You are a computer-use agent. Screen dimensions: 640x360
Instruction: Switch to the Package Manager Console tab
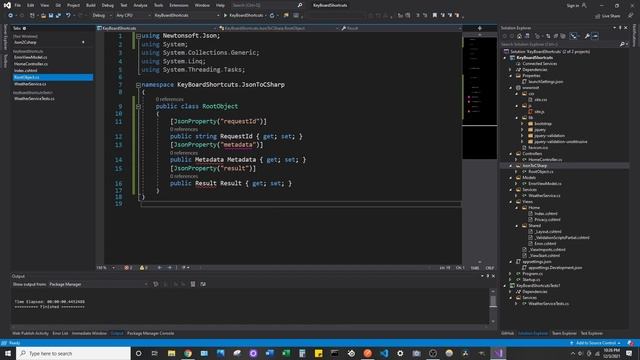(x=151, y=333)
